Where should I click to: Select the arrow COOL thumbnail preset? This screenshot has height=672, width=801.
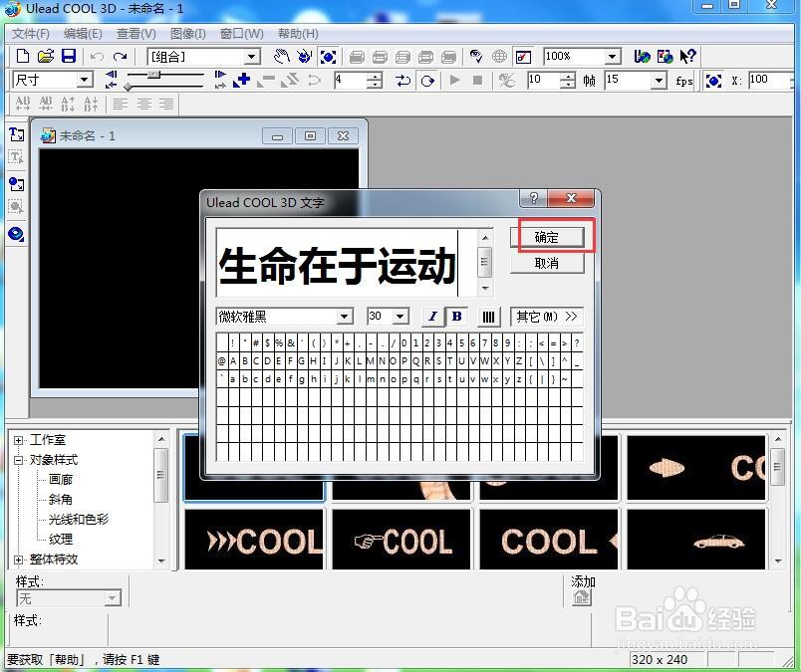pos(254,540)
